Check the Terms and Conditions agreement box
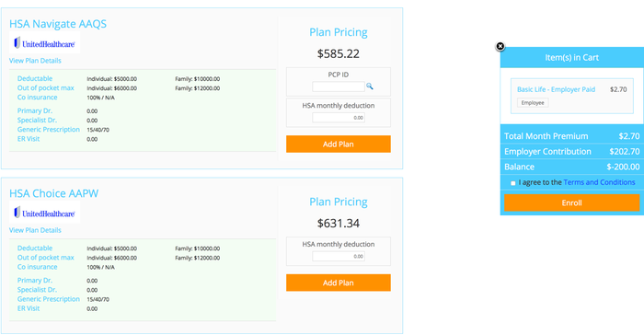Viewport: 644px width, 335px height. 513,183
